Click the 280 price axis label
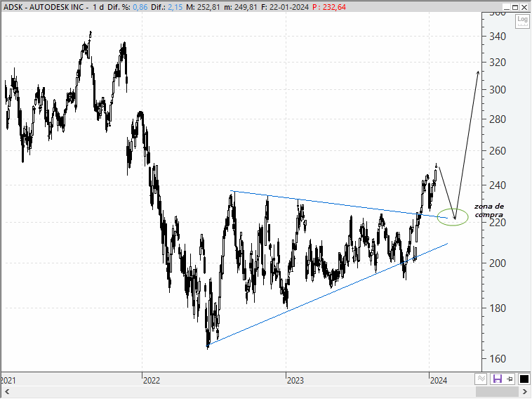 pos(498,119)
